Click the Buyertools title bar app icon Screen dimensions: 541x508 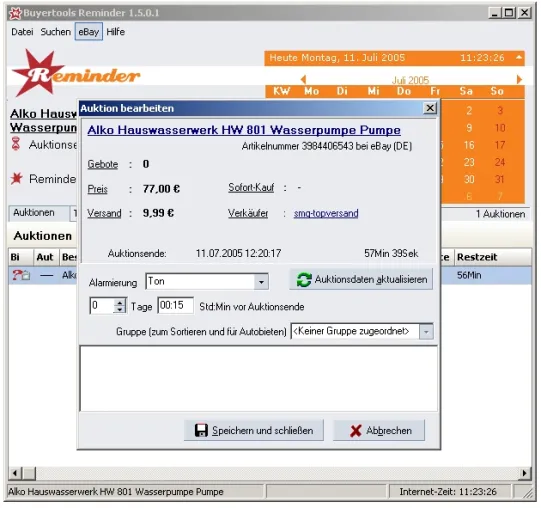pos(15,13)
